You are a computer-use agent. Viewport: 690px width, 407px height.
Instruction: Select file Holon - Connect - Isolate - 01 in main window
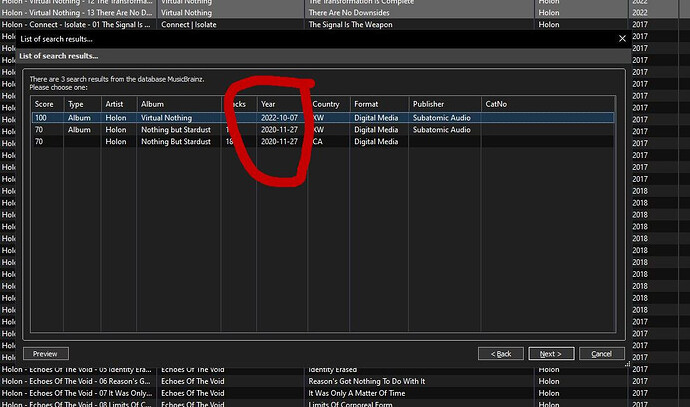[76, 25]
